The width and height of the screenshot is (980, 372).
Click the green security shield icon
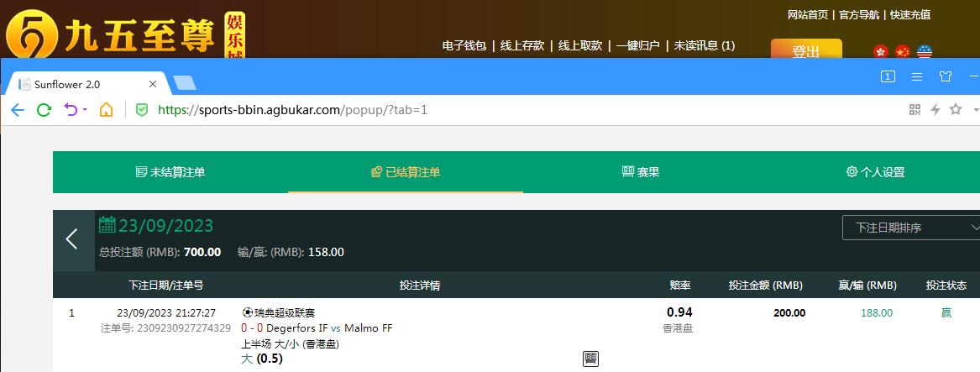[x=142, y=110]
